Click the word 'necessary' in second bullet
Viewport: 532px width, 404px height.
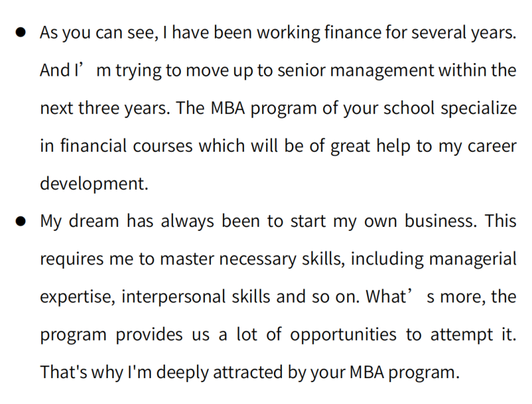click(257, 260)
